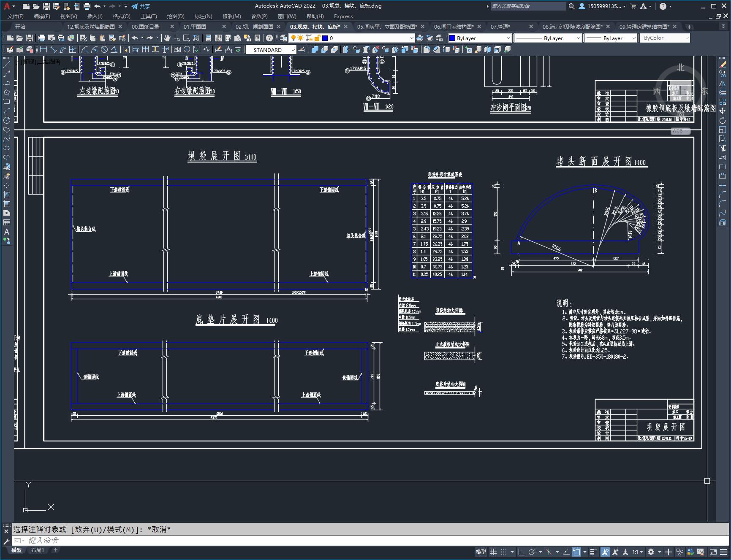Click the blue layer color square
This screenshot has height=560, width=731.
[325, 38]
